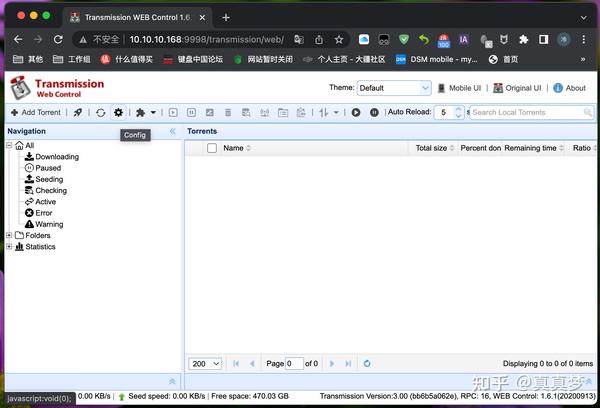This screenshot has width=600, height=408.
Task: Click the copy path clipboard toolbar icon
Action: coord(301,113)
